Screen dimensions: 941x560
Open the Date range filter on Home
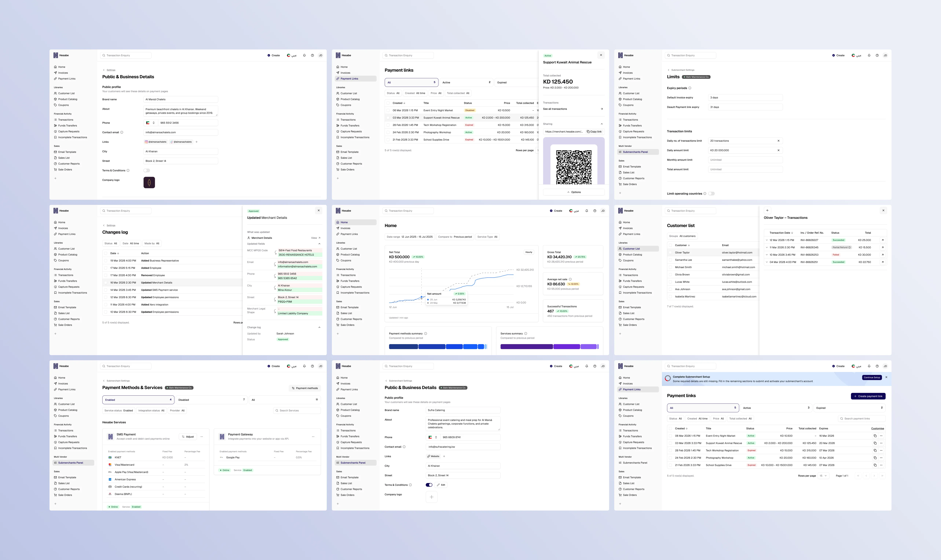pos(410,237)
